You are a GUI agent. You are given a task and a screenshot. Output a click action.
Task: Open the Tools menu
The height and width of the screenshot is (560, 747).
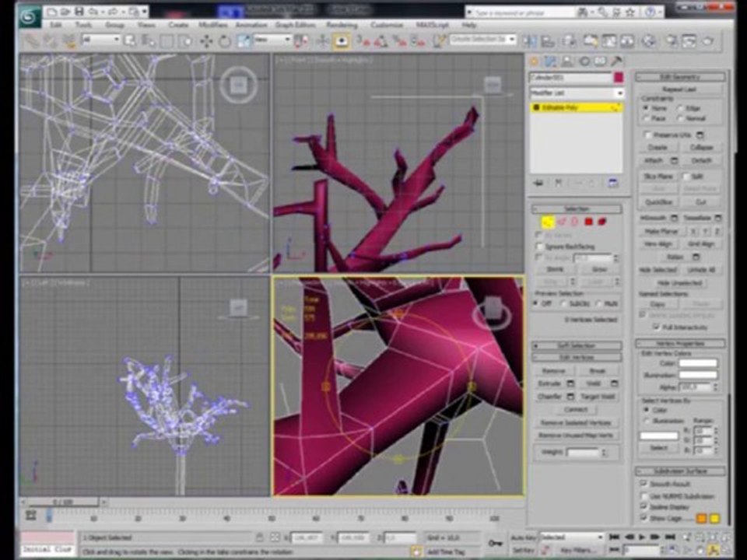pyautogui.click(x=83, y=25)
